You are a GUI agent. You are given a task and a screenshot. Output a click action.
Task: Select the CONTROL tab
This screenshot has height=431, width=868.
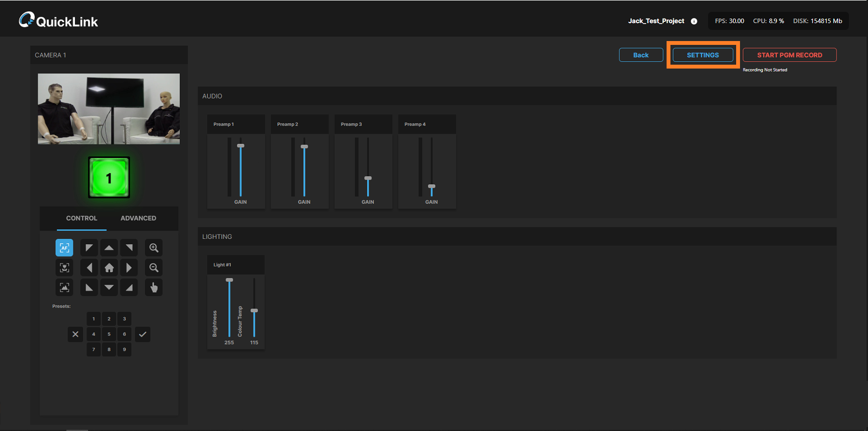[82, 218]
